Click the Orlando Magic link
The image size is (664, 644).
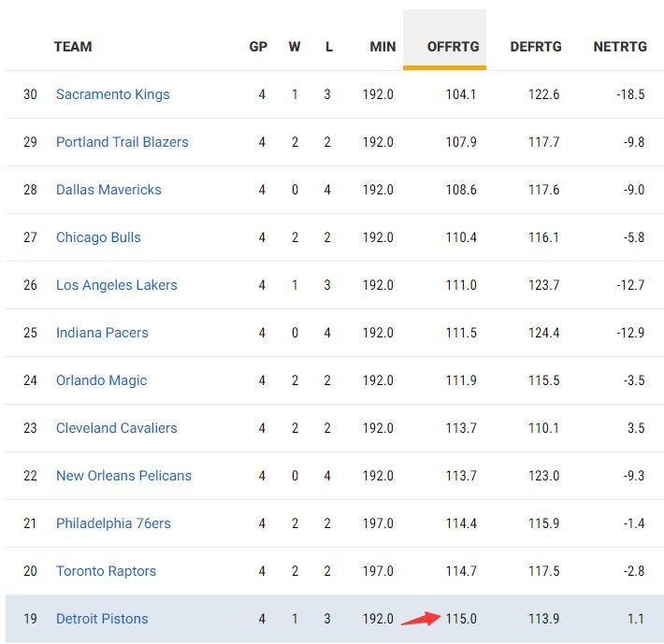(x=101, y=380)
